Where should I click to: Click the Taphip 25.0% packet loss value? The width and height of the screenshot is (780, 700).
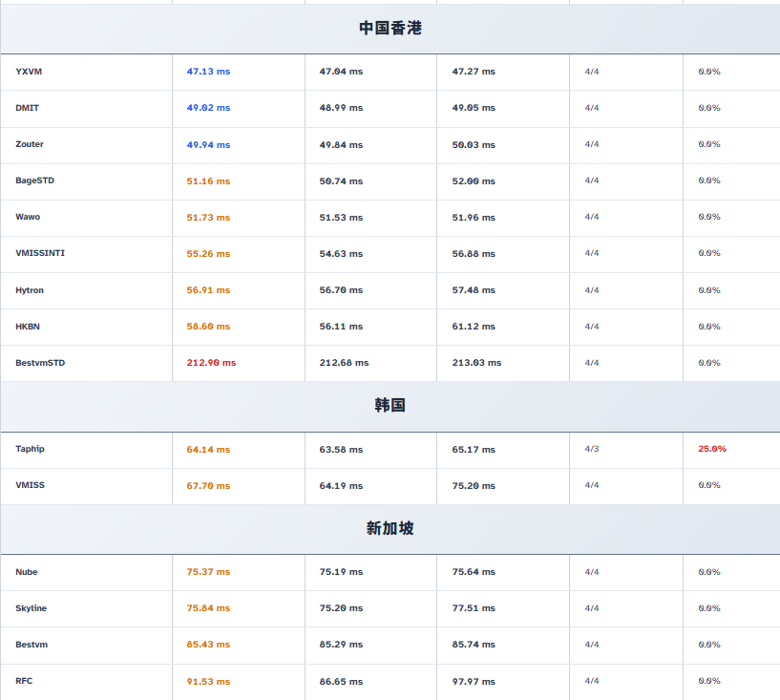pyautogui.click(x=711, y=449)
